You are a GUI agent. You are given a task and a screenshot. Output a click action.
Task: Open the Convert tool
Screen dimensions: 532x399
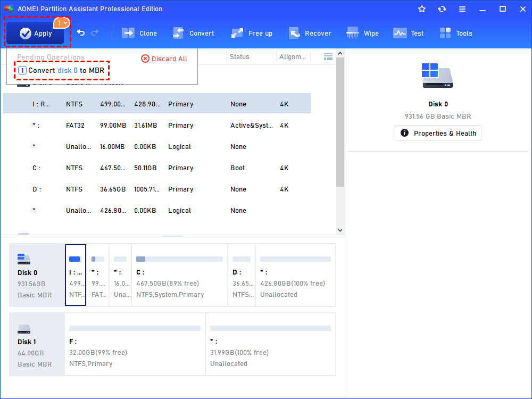point(194,33)
